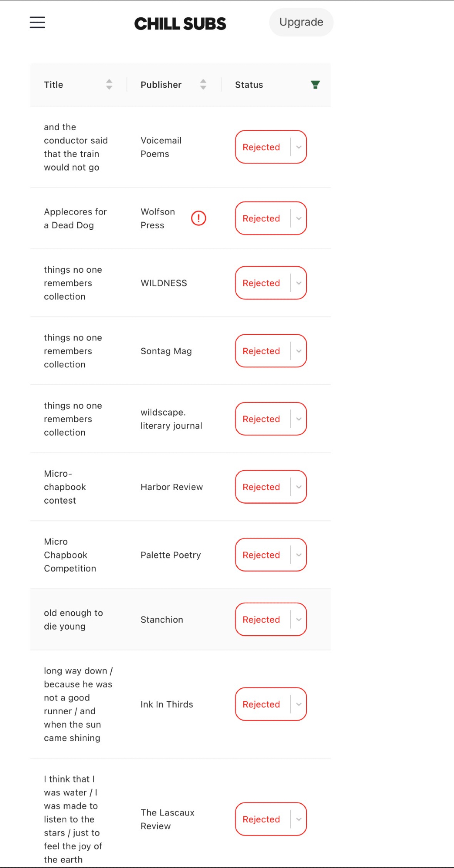Expand status dropdown for Voicemail Poems row

coord(299,147)
